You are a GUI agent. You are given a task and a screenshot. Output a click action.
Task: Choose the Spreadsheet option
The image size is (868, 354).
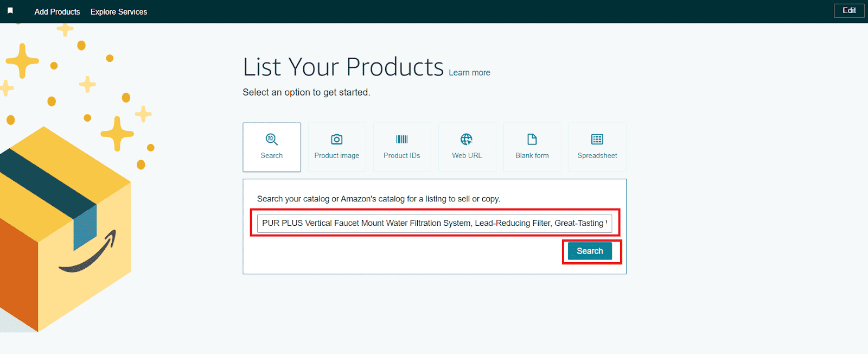pos(597,147)
